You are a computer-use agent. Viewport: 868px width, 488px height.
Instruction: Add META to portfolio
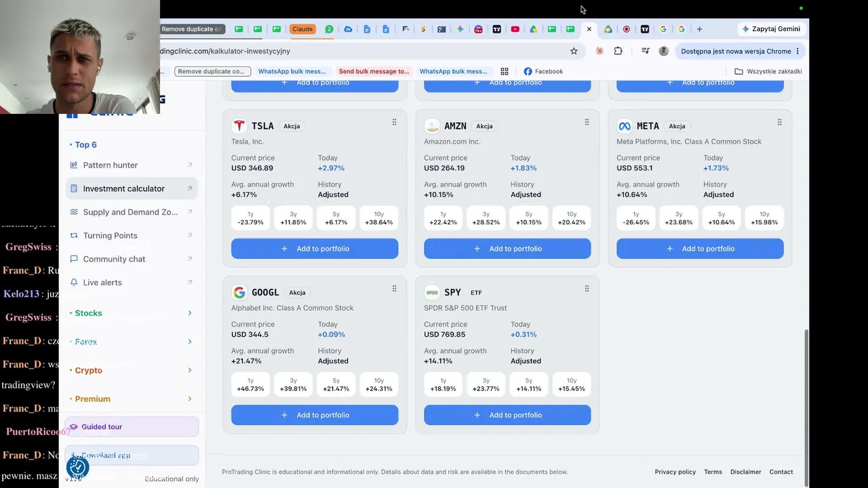pyautogui.click(x=700, y=249)
